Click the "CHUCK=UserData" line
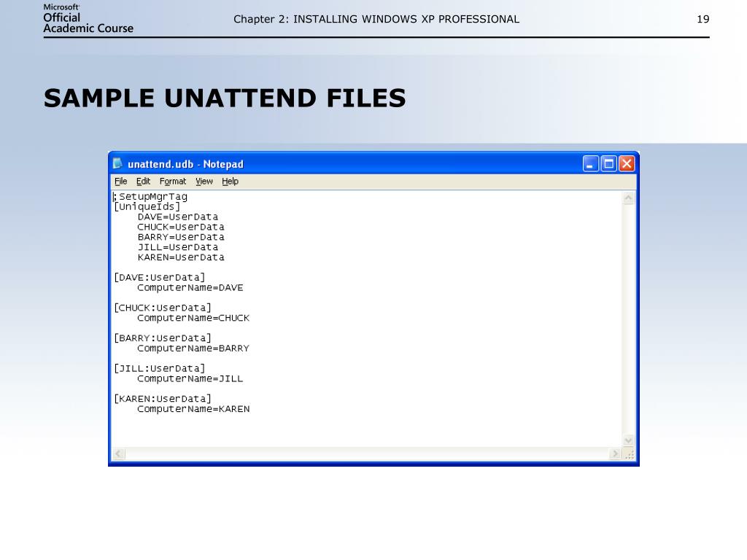Image resolution: width=747 pixels, height=560 pixels. pyautogui.click(x=181, y=227)
